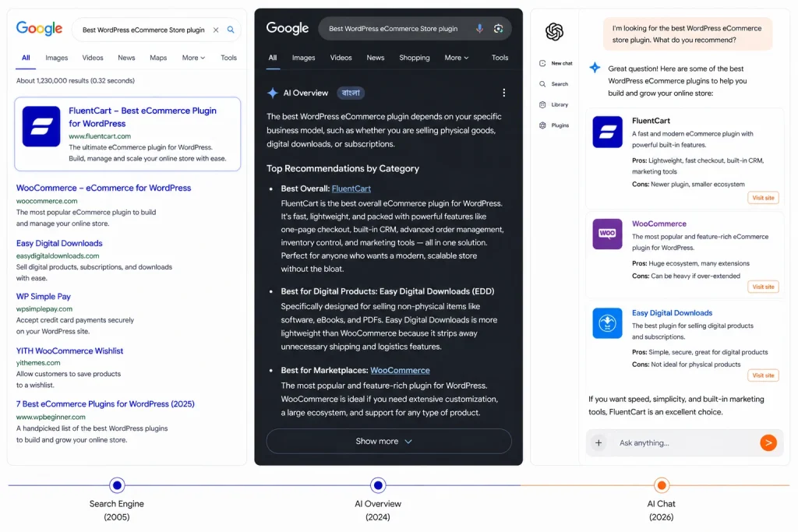Click the Library icon in the chat sidebar
Image resolution: width=798 pixels, height=532 pixels.
542,105
